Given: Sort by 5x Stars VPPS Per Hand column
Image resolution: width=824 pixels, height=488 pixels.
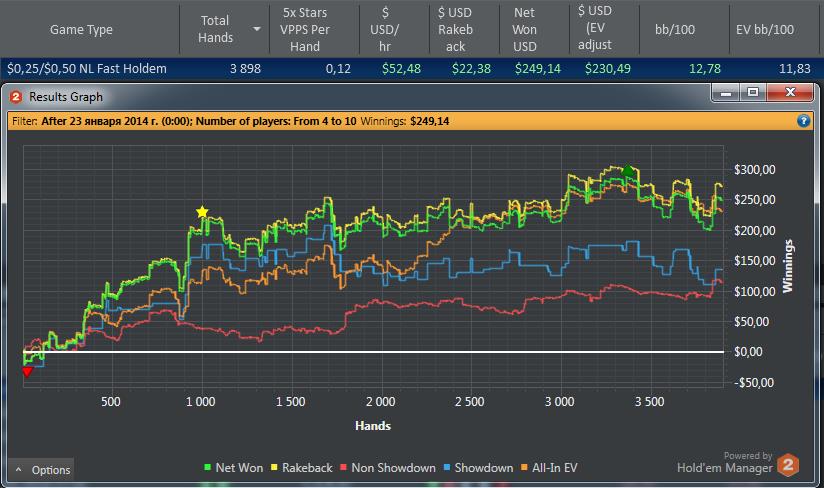Looking at the screenshot, I should click(305, 29).
